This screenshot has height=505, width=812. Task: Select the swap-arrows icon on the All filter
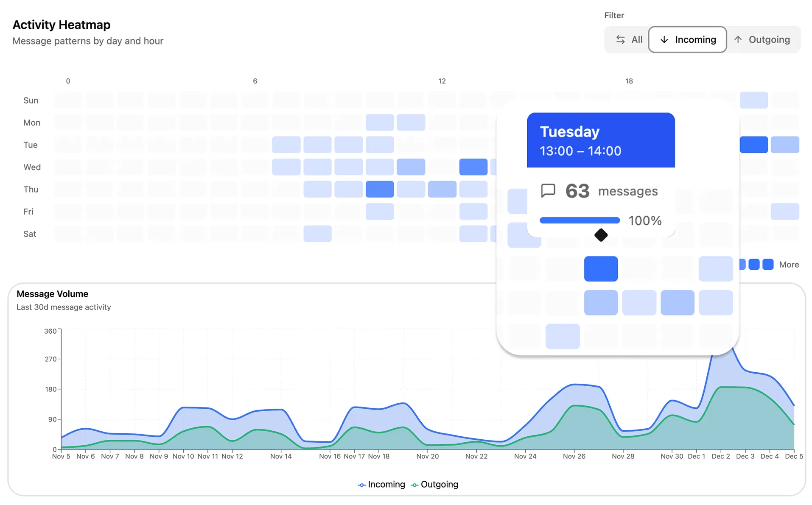(x=621, y=39)
